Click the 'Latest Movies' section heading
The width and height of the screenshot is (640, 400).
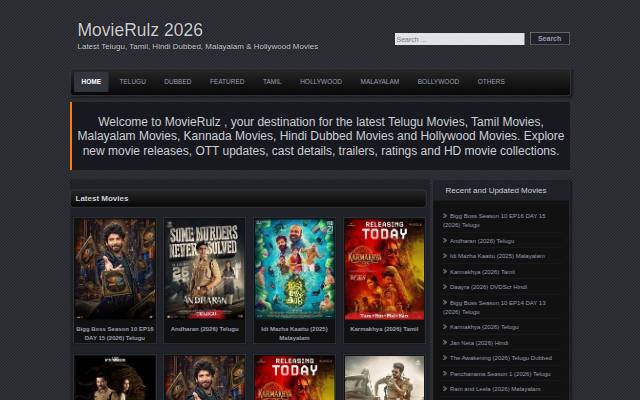[x=102, y=198]
